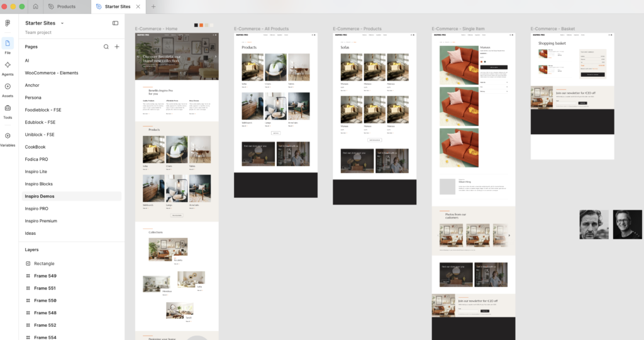Click the home icon in tab bar
The image size is (644, 340).
35,6
